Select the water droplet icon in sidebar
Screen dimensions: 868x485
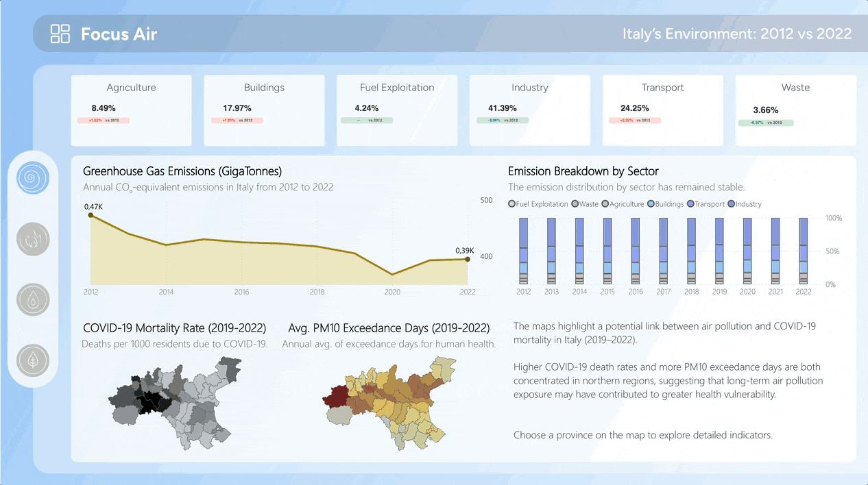pos(33,299)
